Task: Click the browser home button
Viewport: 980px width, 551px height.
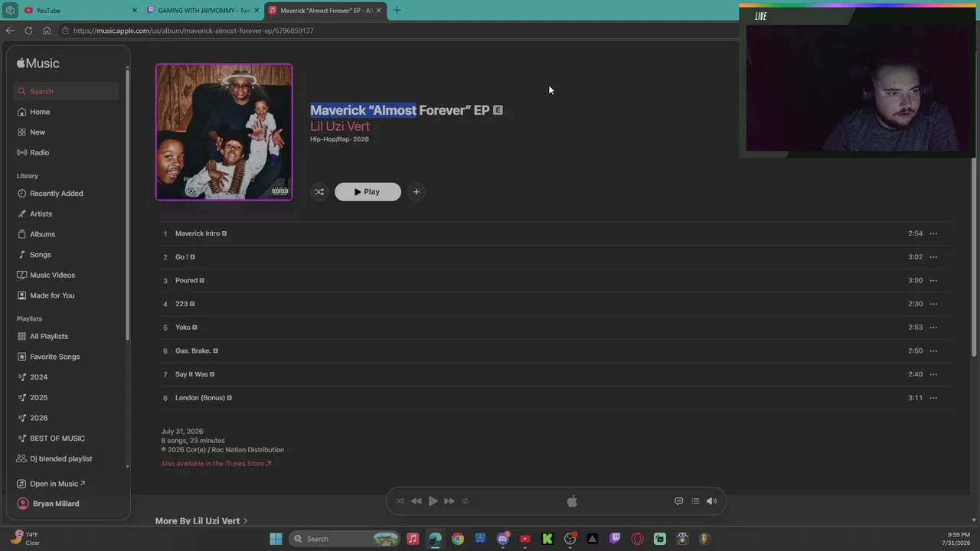Action: pos(47,31)
